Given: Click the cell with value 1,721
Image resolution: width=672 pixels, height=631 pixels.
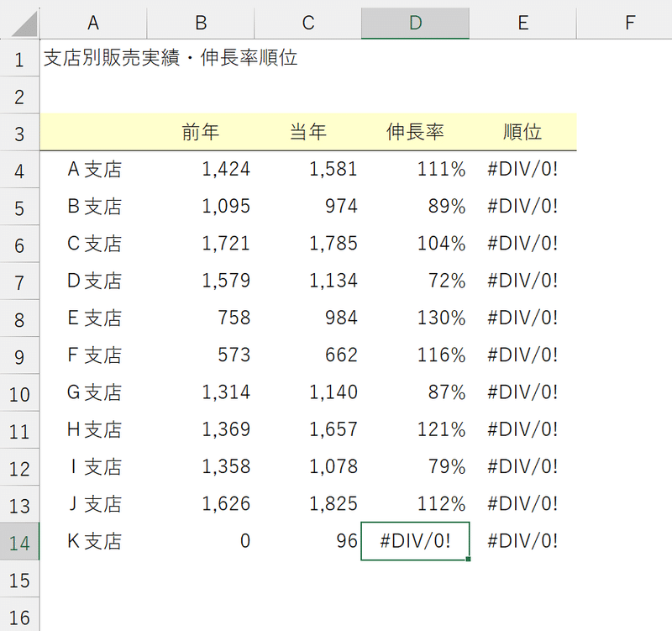Looking at the screenshot, I should tap(201, 244).
